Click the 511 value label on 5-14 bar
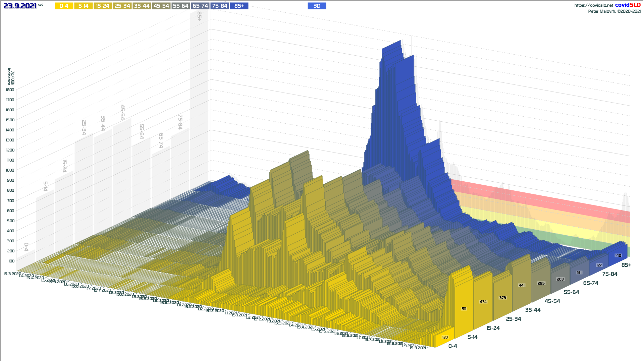The image size is (644, 362). click(x=464, y=309)
